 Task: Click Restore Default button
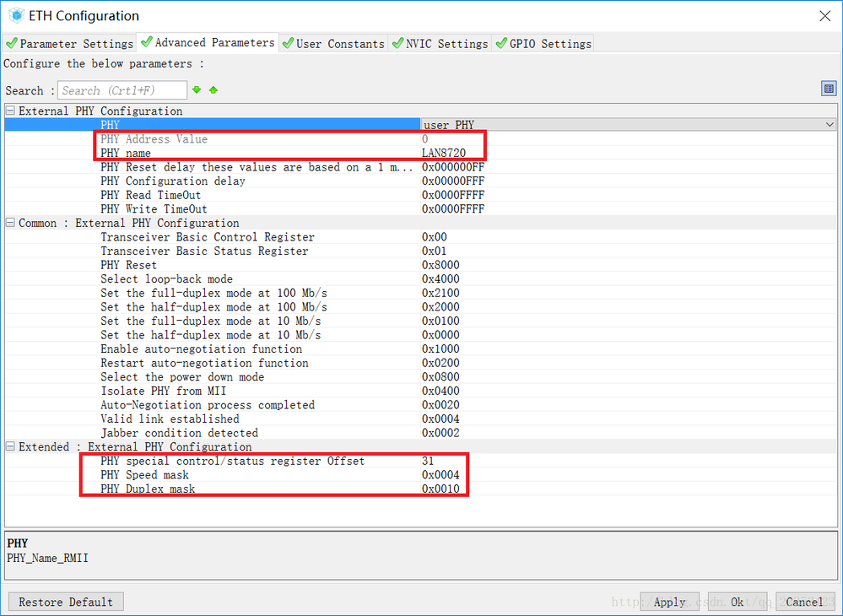point(66,602)
